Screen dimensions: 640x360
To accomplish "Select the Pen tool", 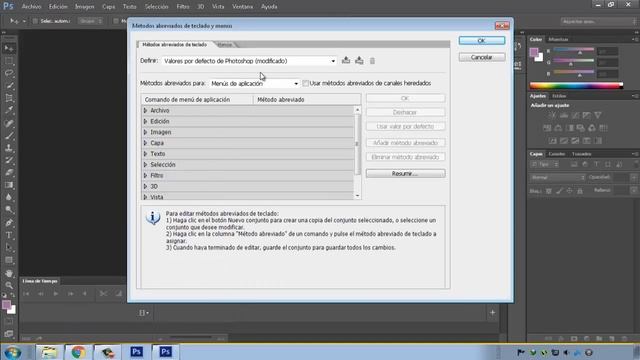I will pos(9,223).
